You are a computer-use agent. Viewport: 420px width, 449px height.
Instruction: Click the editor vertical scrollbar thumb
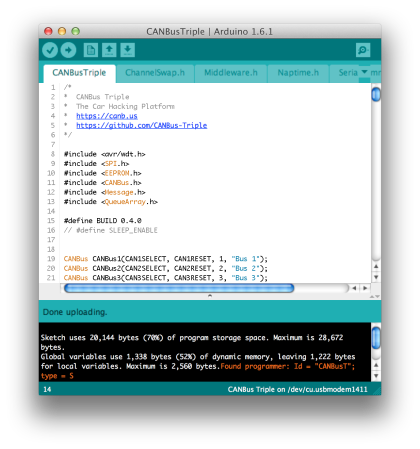376,94
